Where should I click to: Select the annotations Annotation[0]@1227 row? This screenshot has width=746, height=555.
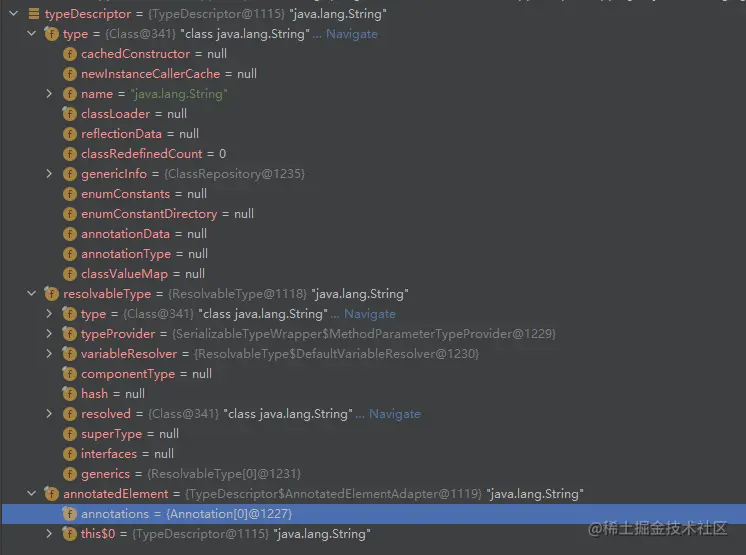pyautogui.click(x=373, y=514)
